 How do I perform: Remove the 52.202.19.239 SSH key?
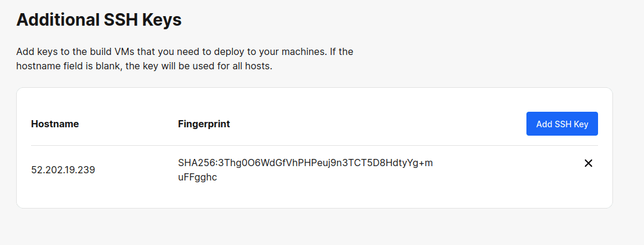(x=588, y=163)
